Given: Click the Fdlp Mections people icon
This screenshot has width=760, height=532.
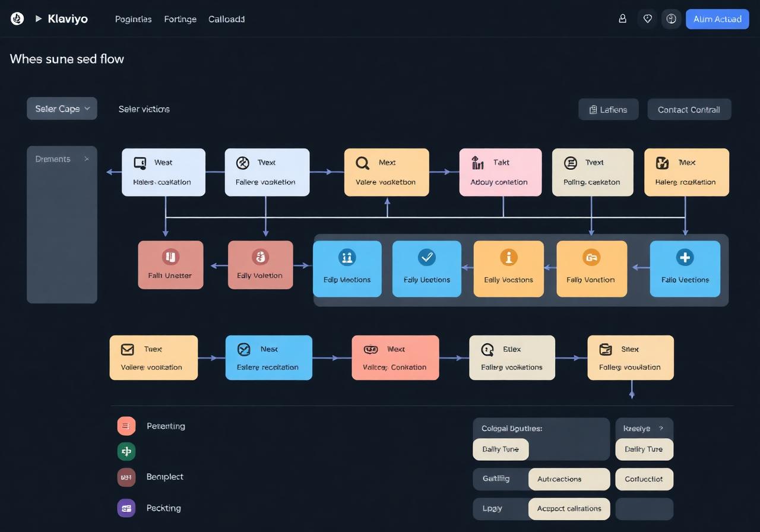Looking at the screenshot, I should (x=347, y=257).
